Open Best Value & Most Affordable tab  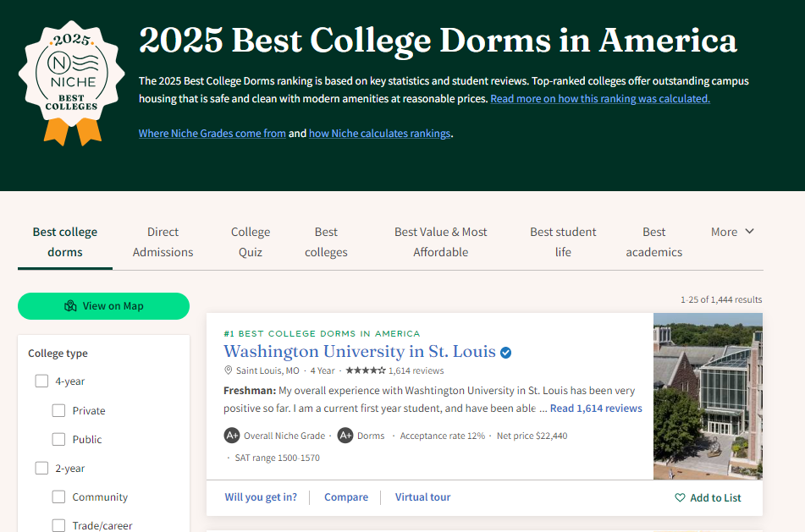click(440, 242)
